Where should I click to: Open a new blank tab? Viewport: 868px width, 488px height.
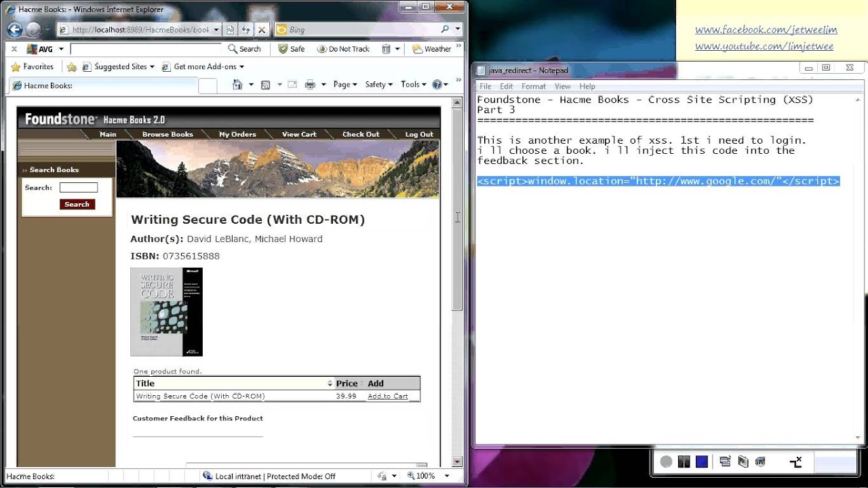click(x=208, y=85)
